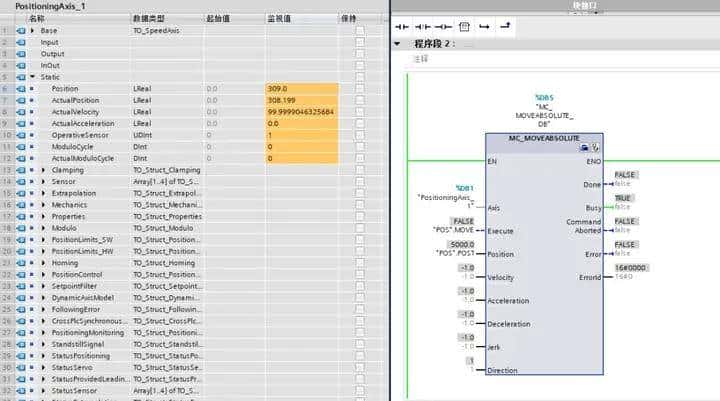
Task: Click the StatusPositioning row name
Action: (x=81, y=356)
